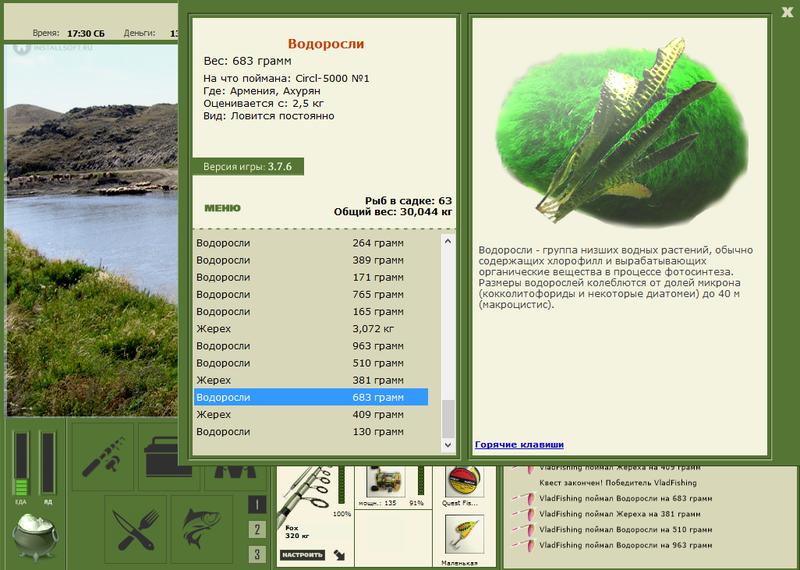Viewport: 800px width, 570px height.
Task: Switch to tackle slot 1
Action: click(x=257, y=505)
